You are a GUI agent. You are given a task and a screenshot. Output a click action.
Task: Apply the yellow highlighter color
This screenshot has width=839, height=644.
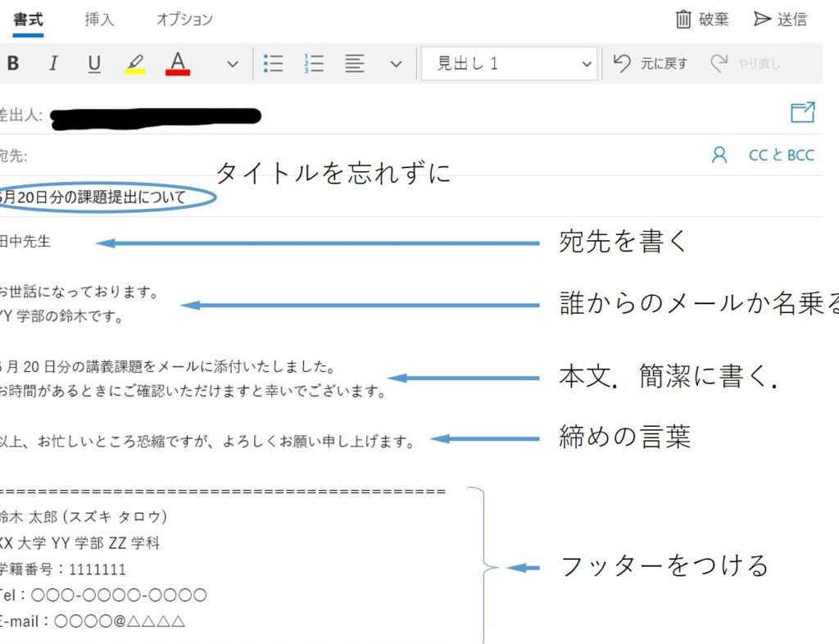[x=135, y=64]
